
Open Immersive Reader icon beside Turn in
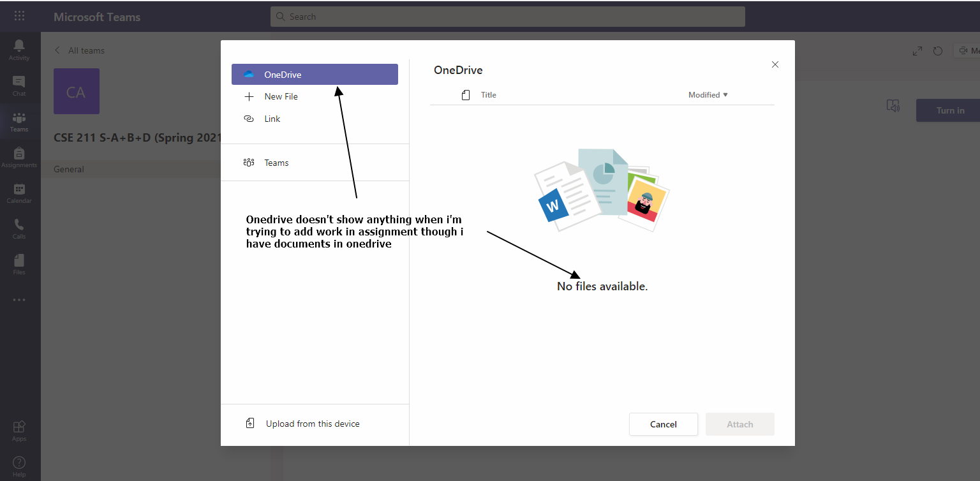893,106
